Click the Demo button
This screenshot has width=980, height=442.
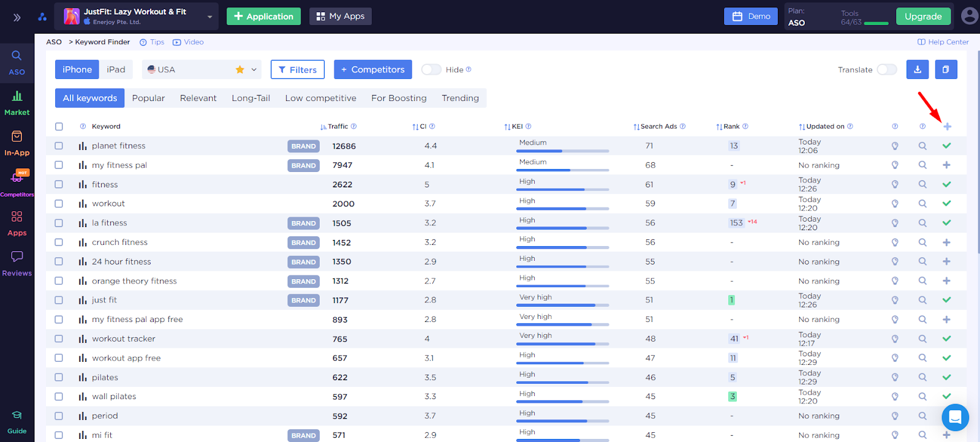(751, 17)
